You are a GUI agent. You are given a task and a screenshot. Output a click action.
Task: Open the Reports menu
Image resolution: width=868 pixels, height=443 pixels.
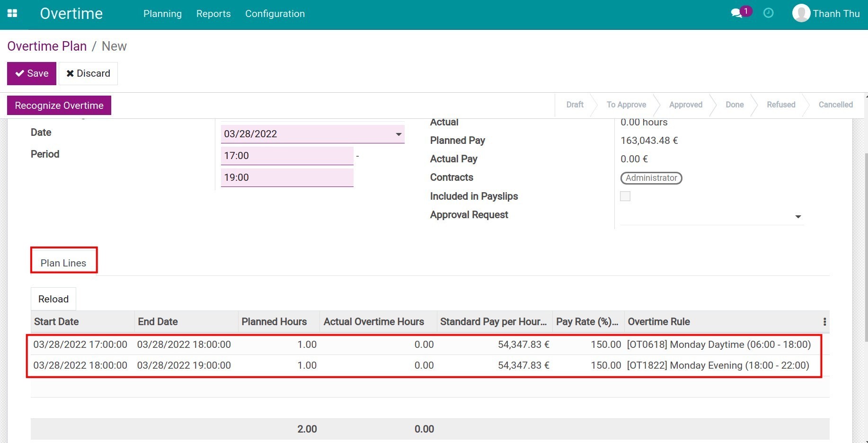[x=213, y=14]
